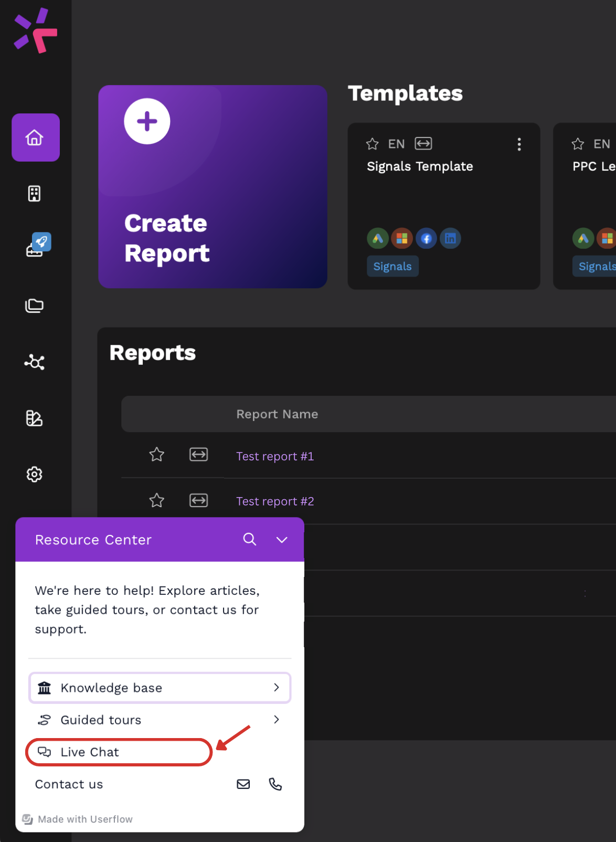Screen dimensions: 616x842
Task: Click the LinkedIn icon on Signals Template
Action: [450, 239]
